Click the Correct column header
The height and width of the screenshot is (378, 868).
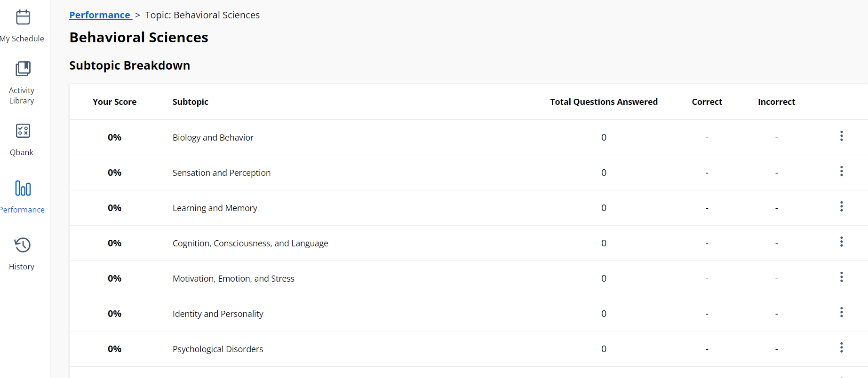(707, 102)
